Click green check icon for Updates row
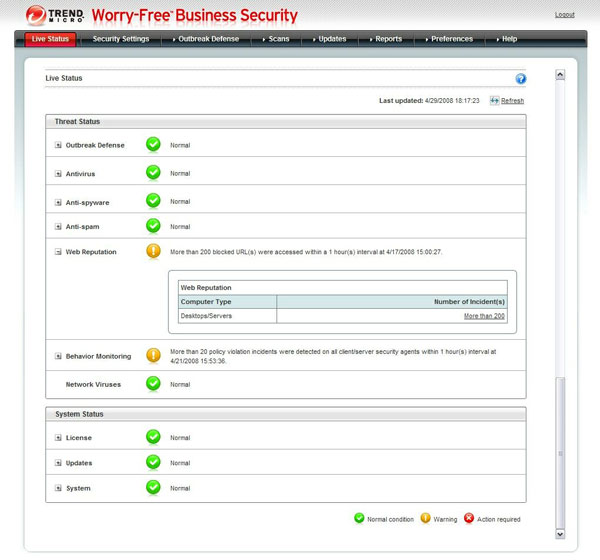The image size is (600, 560). pyautogui.click(x=153, y=462)
